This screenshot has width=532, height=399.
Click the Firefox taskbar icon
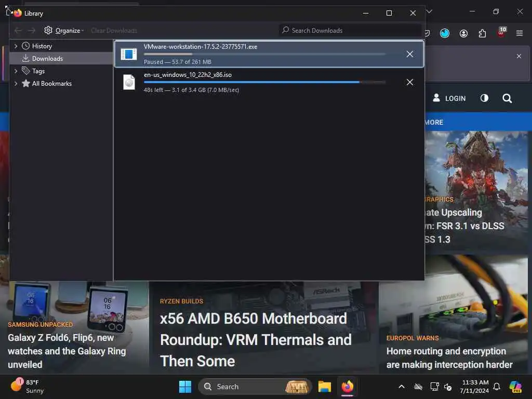click(x=348, y=387)
